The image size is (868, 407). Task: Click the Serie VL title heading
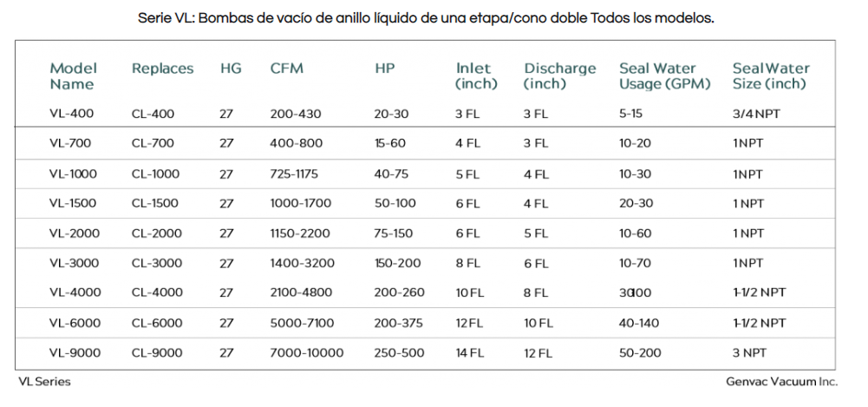[426, 18]
